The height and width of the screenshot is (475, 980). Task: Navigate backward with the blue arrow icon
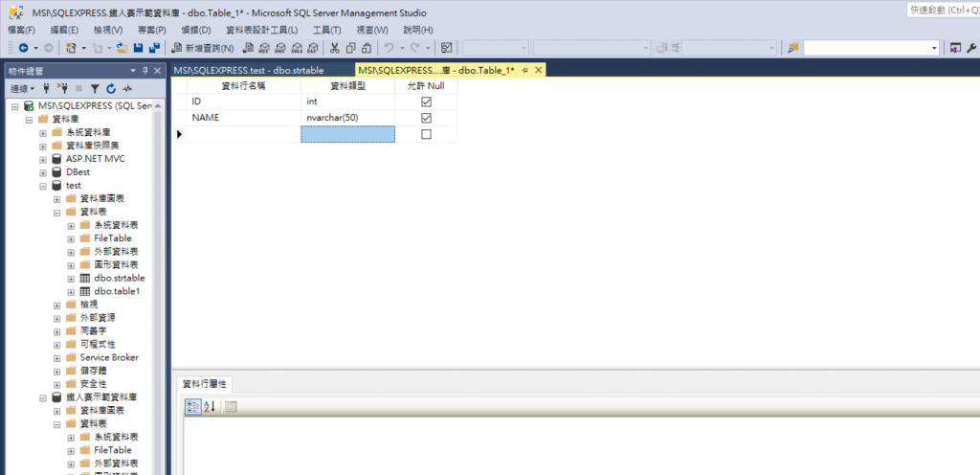tap(24, 48)
